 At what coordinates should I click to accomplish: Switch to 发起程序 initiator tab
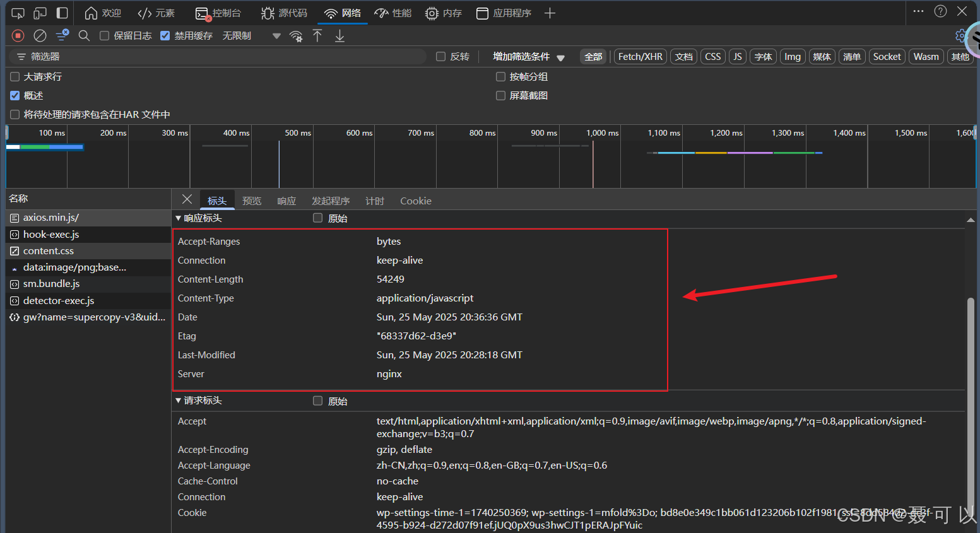click(331, 201)
